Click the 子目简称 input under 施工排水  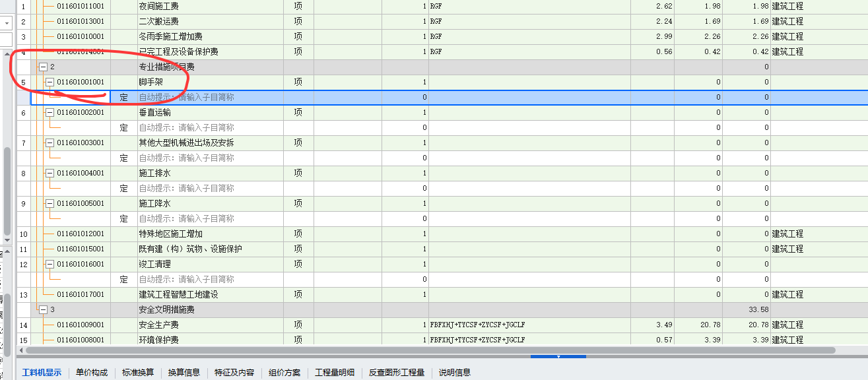(211, 188)
